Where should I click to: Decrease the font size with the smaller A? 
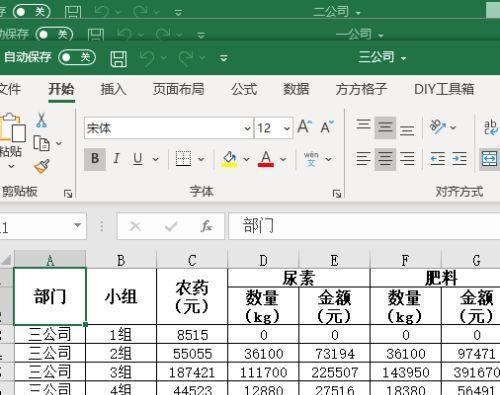click(327, 127)
